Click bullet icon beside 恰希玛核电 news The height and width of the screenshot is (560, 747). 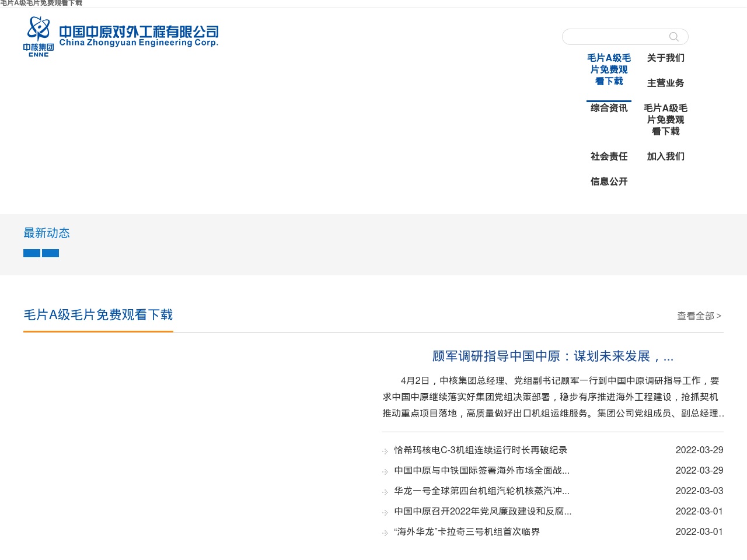[x=385, y=451]
